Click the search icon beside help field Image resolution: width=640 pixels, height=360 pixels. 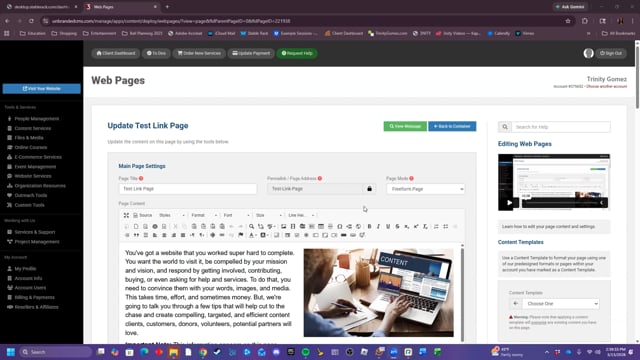[x=504, y=127]
